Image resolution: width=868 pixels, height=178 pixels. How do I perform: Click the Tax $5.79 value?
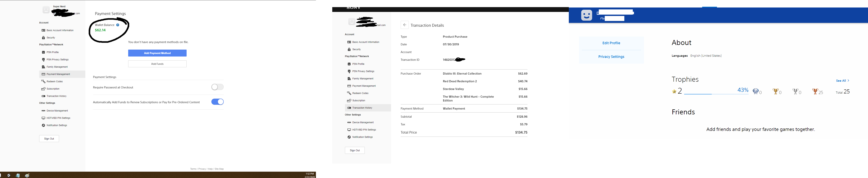pyautogui.click(x=524, y=124)
